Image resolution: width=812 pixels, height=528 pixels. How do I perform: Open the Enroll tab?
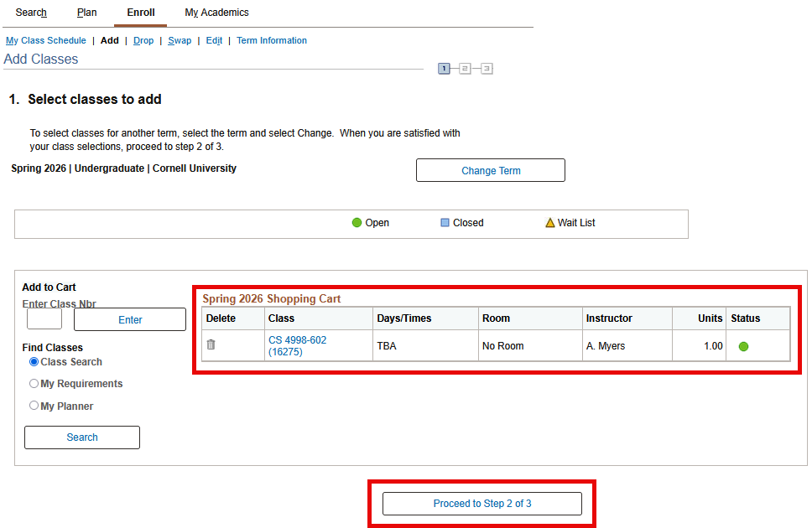(x=140, y=12)
